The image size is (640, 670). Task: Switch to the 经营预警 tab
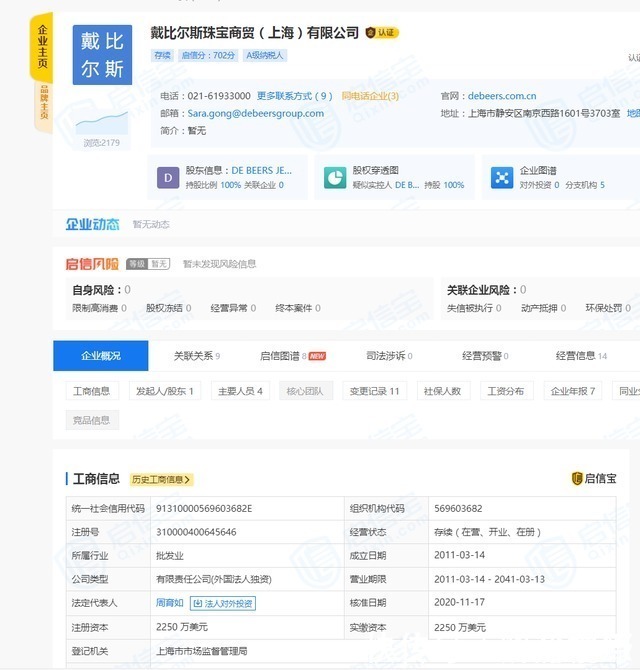point(485,356)
